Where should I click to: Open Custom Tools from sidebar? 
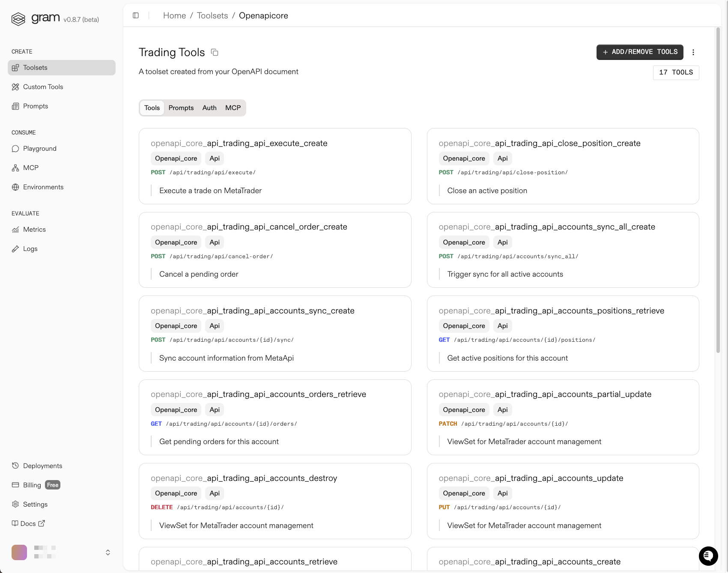[43, 87]
